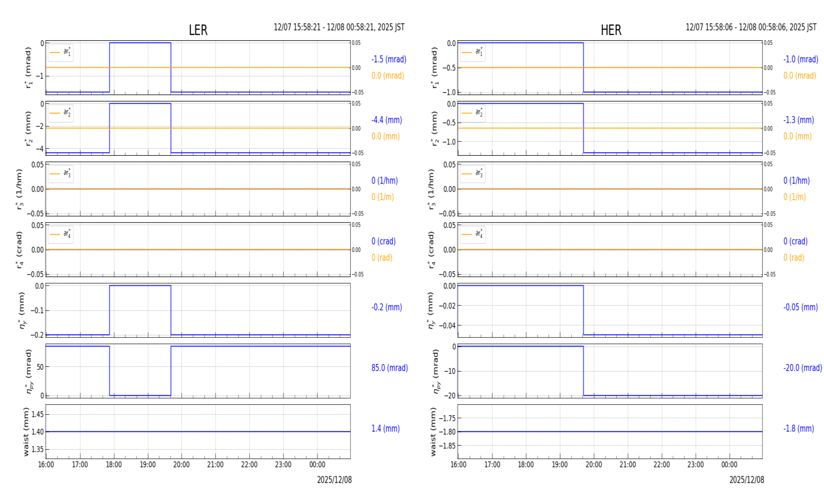This screenshot has width=824, height=504.
Task: Click the orange 0 (1/m) value in LER
Action: point(382,197)
